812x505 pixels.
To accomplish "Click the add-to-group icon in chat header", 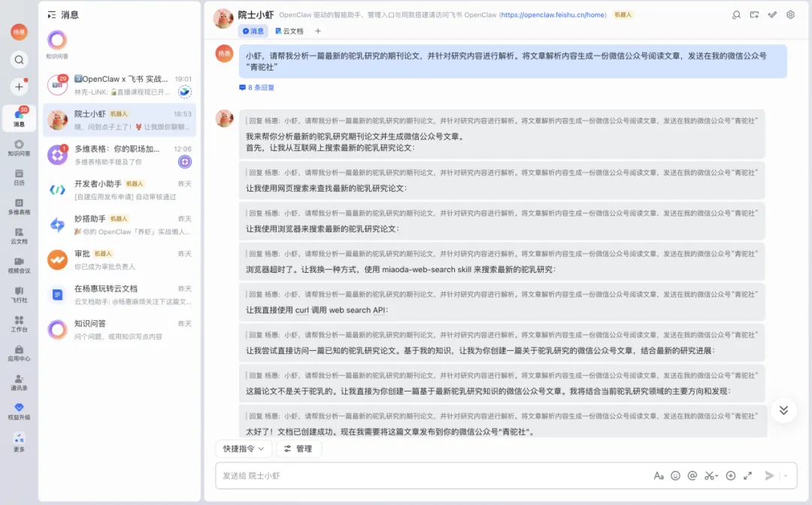I will (x=754, y=15).
